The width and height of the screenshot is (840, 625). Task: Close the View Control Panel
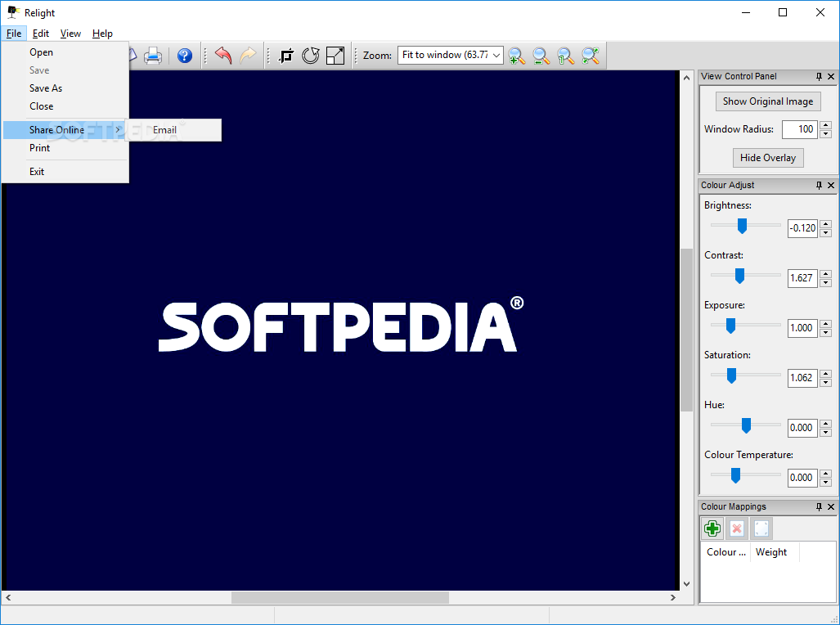(x=831, y=77)
